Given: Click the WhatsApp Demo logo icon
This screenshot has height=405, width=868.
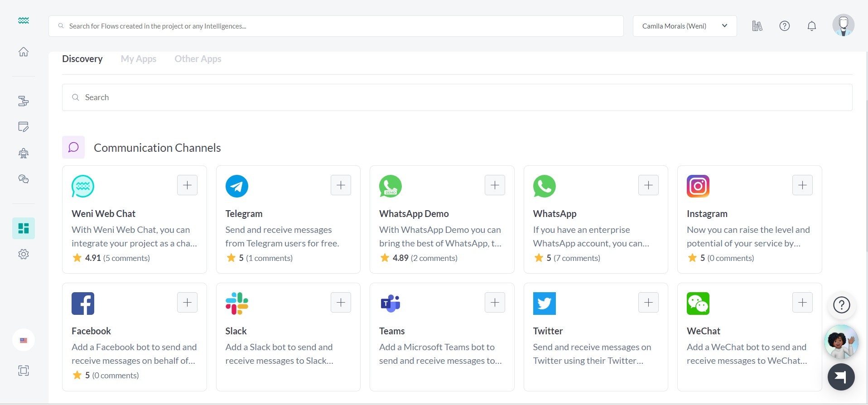Looking at the screenshot, I should coord(391,186).
